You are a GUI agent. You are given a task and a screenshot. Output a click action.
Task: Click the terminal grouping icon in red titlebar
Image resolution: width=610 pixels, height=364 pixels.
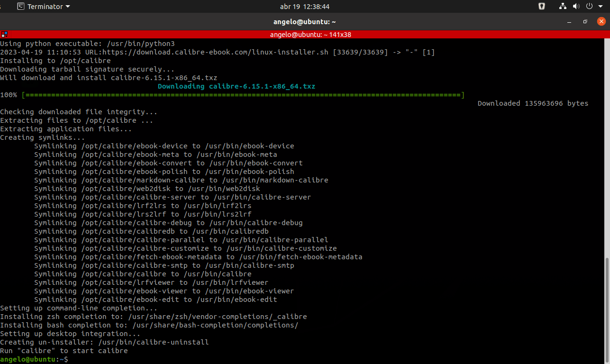[4, 35]
